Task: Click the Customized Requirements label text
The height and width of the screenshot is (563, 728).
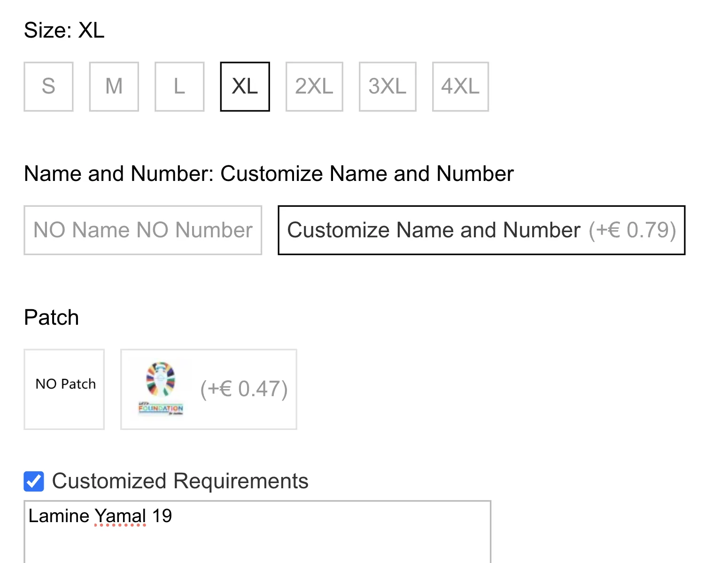Action: [x=180, y=481]
